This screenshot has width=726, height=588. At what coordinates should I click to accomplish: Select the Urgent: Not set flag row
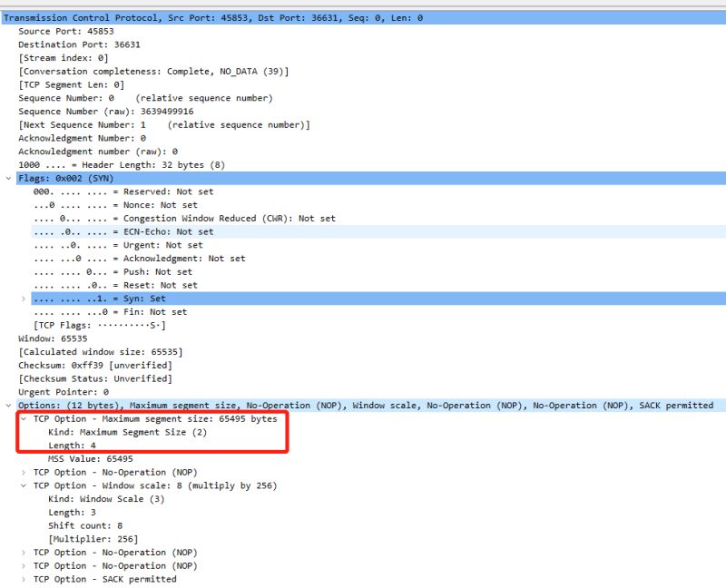118,245
